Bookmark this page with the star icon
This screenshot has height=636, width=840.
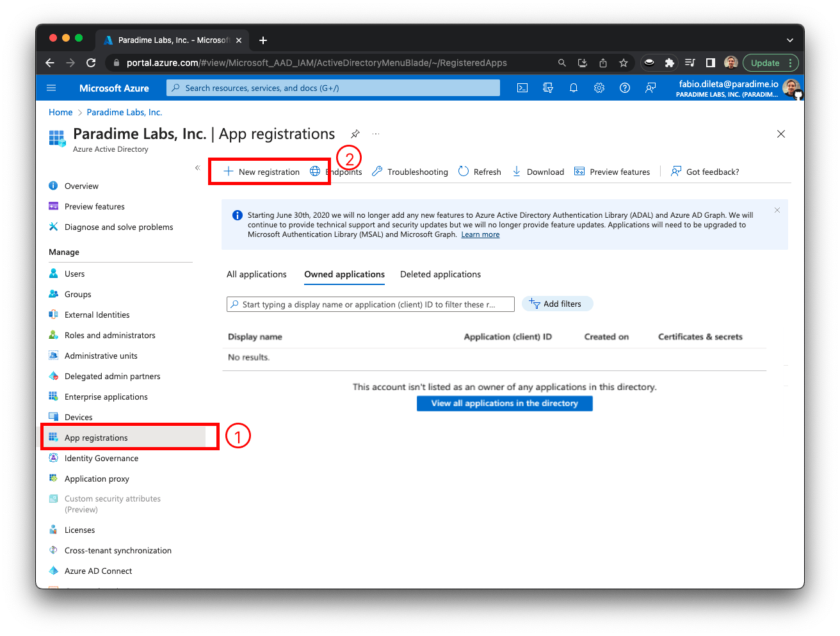click(x=624, y=63)
